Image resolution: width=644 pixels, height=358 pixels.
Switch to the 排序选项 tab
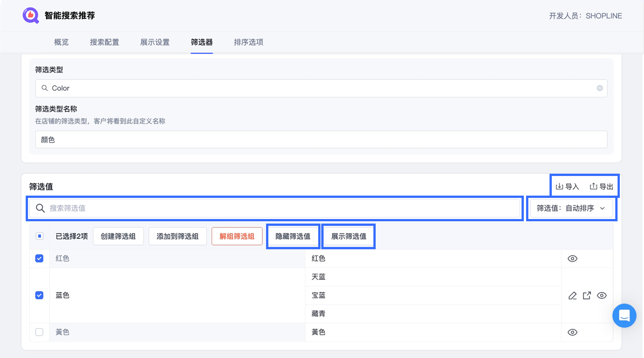point(248,42)
